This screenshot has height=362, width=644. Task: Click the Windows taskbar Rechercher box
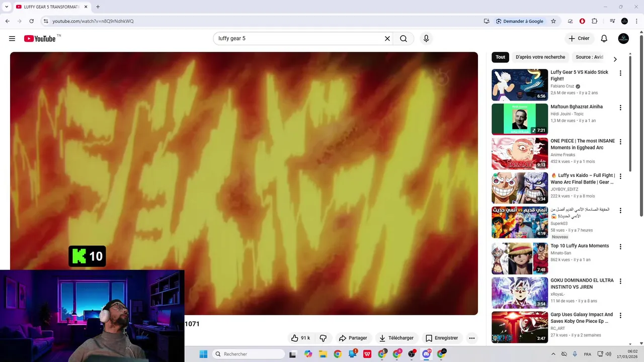248,354
